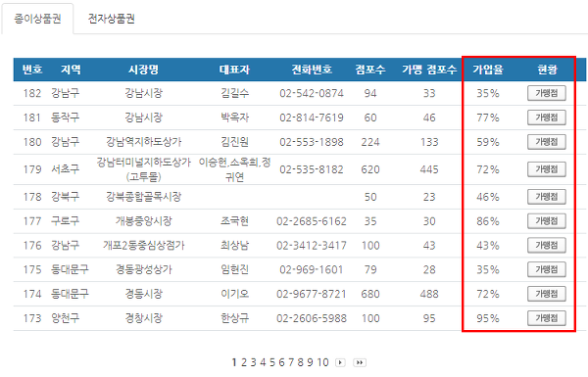Switch to the 종이상품권 tab

pos(37,19)
